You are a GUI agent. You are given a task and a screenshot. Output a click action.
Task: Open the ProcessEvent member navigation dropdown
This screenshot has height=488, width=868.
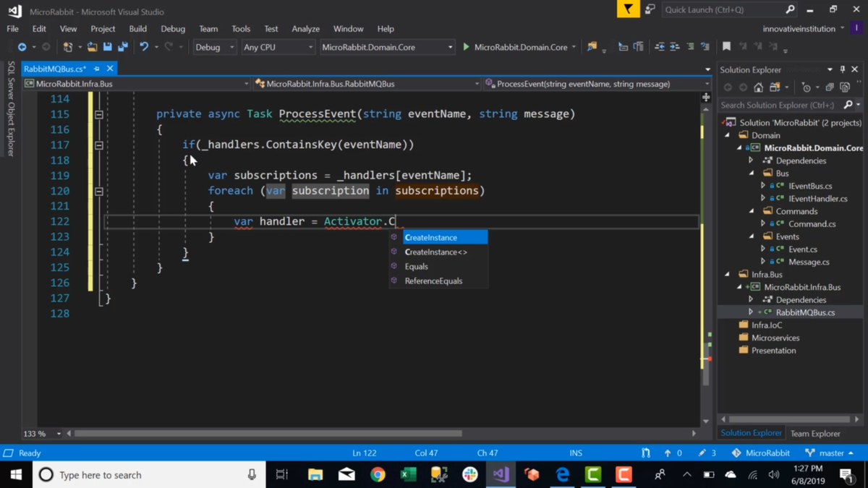click(x=597, y=84)
